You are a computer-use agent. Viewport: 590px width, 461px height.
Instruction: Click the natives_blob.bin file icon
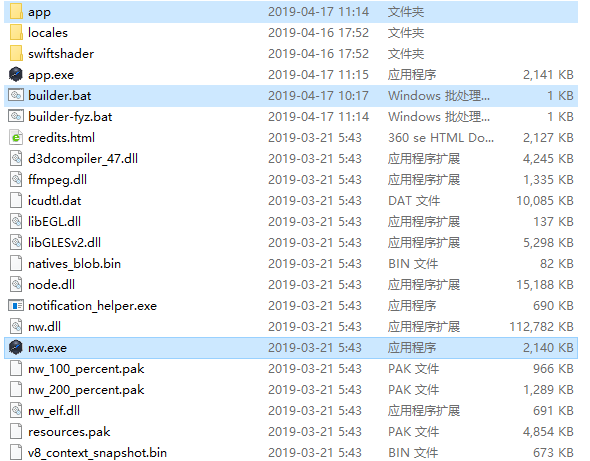[x=16, y=263]
